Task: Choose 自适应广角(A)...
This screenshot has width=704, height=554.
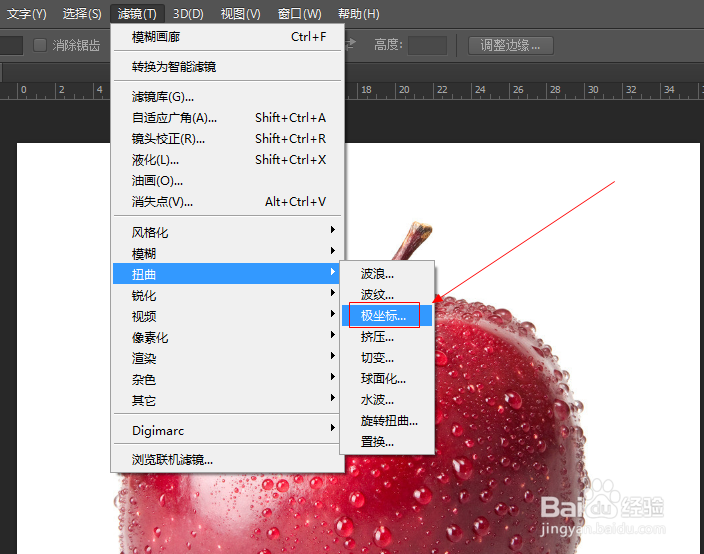Action: (x=229, y=118)
